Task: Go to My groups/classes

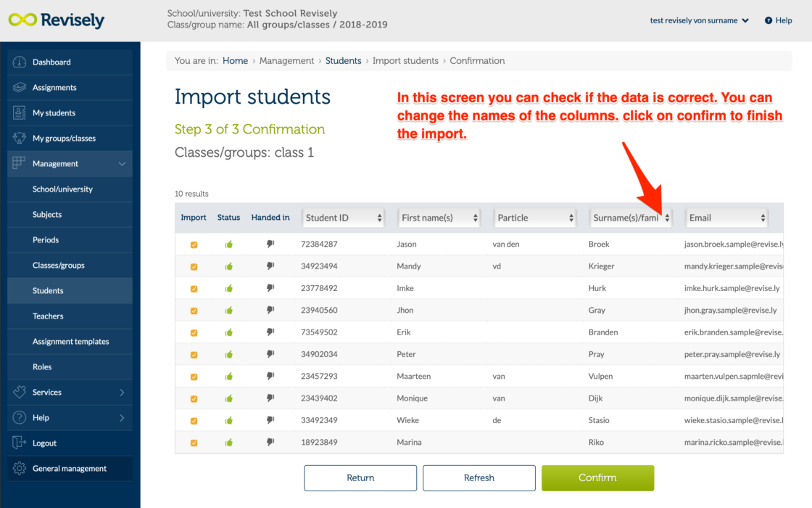Action: click(61, 138)
